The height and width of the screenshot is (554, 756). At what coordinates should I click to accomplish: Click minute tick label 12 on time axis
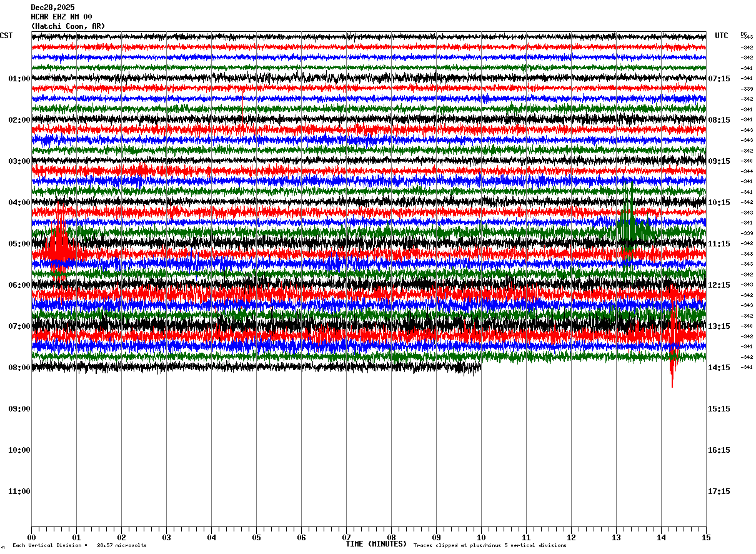click(572, 537)
